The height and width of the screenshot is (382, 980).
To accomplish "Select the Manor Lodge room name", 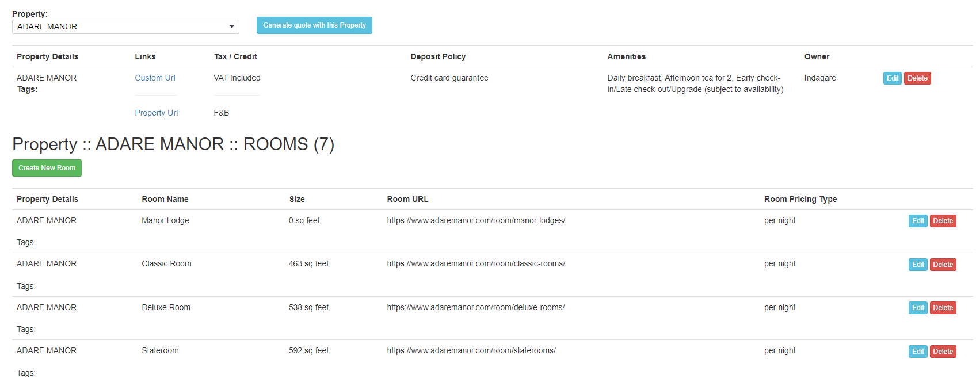I will point(165,220).
